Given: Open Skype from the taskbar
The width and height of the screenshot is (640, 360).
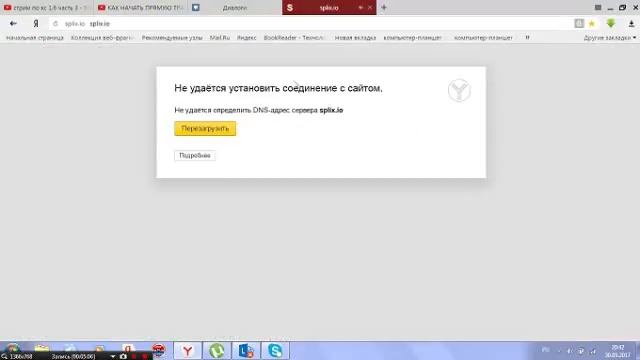Looking at the screenshot, I should pos(275,351).
